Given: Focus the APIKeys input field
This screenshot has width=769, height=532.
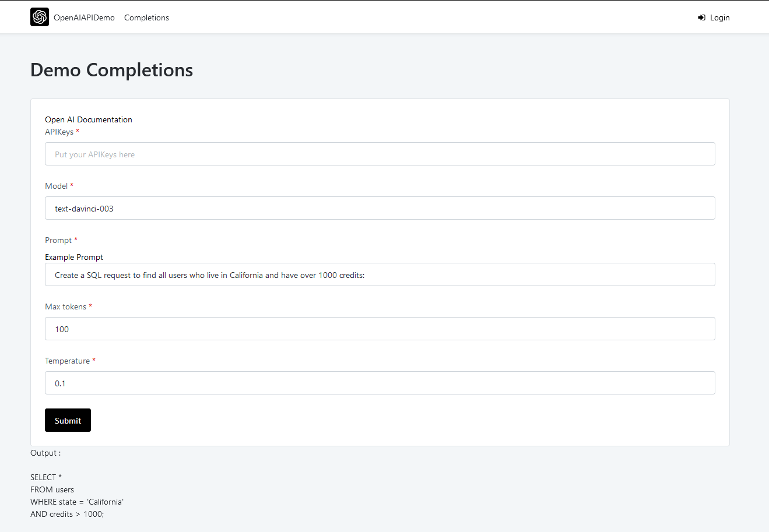Looking at the screenshot, I should point(380,154).
